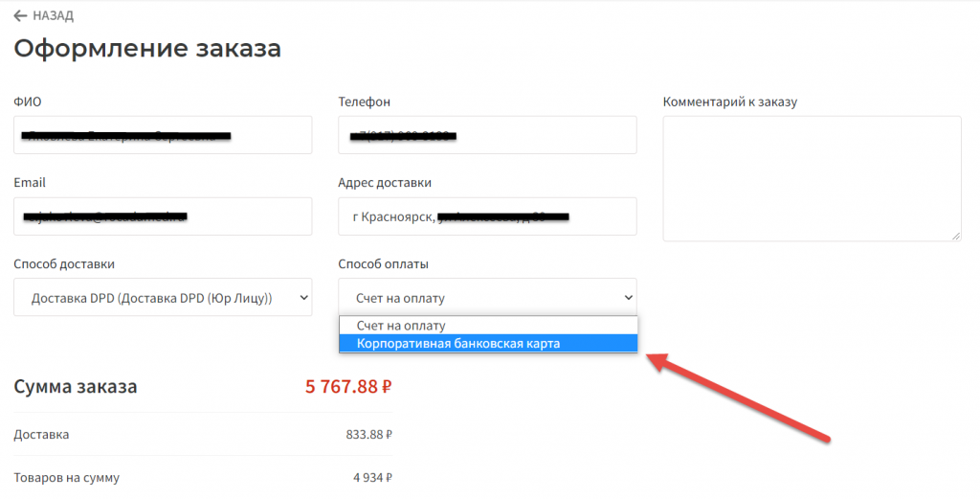Click the payment method dropdown chevron
The width and height of the screenshot is (980, 499).
(x=628, y=298)
